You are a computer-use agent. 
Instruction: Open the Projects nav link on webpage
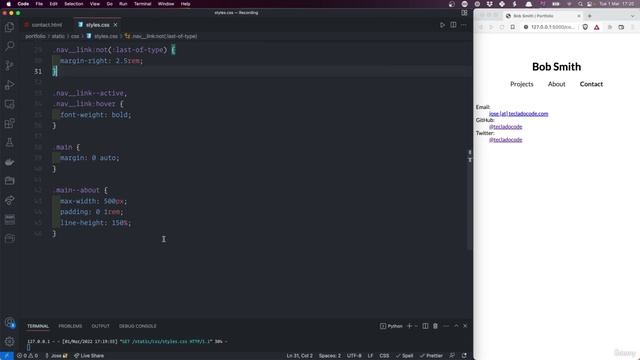click(x=522, y=84)
